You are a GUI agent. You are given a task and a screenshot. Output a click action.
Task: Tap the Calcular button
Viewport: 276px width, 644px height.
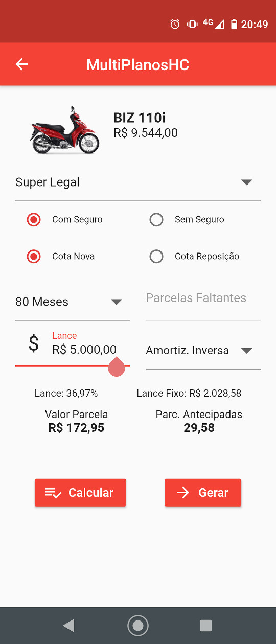point(80,493)
